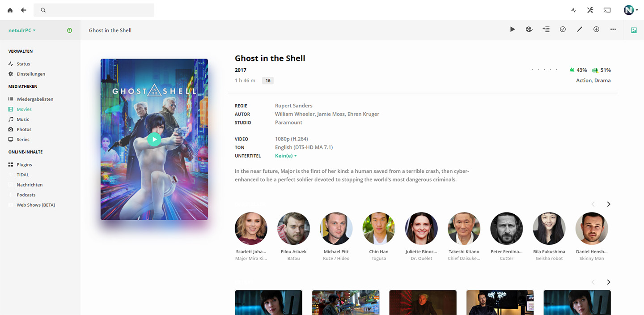Click the Ghost in the Shell breadcrumb title

pos(110,30)
